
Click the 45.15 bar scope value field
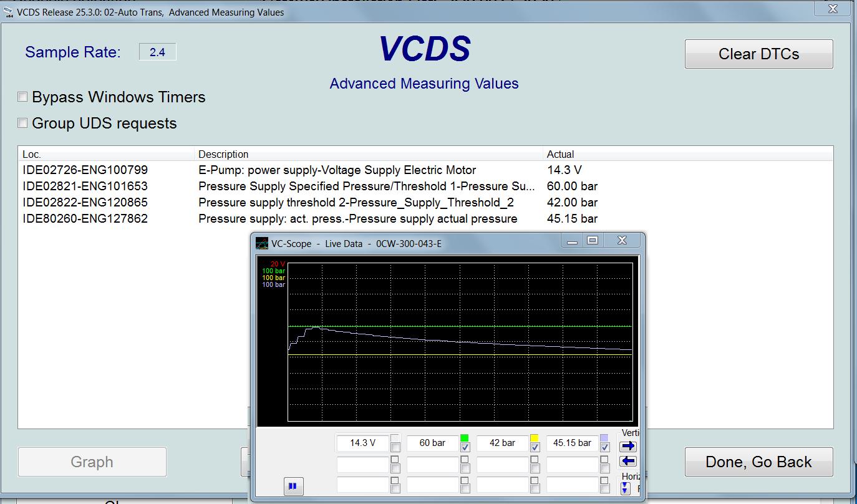tap(573, 443)
